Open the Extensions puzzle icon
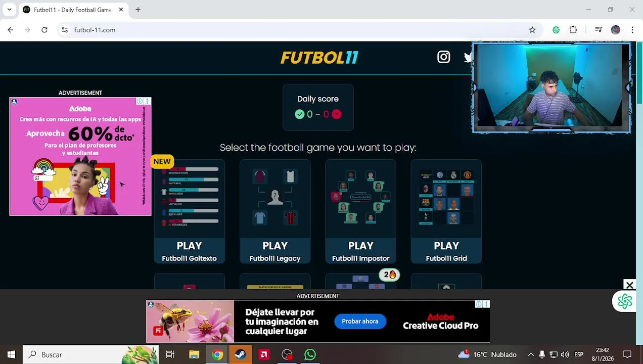Image resolution: width=643 pixels, height=364 pixels. [x=573, y=30]
